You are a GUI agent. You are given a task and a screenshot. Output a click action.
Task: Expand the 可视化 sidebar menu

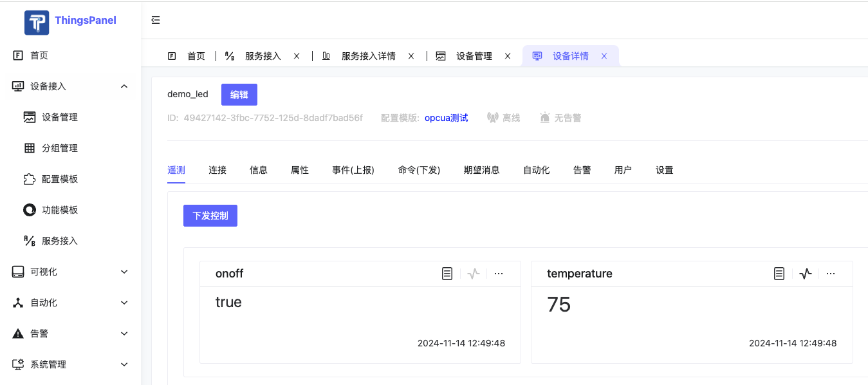point(124,272)
